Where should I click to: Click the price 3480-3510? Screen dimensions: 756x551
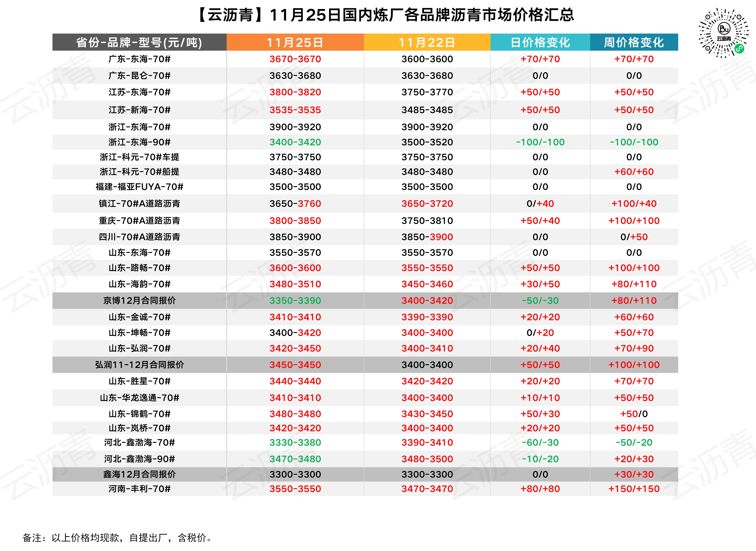click(x=295, y=284)
